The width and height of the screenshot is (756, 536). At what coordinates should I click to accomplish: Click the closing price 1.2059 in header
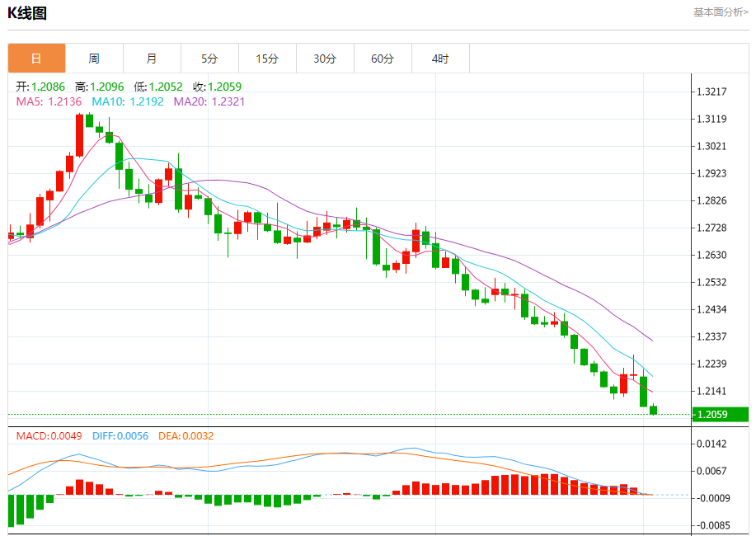225,87
